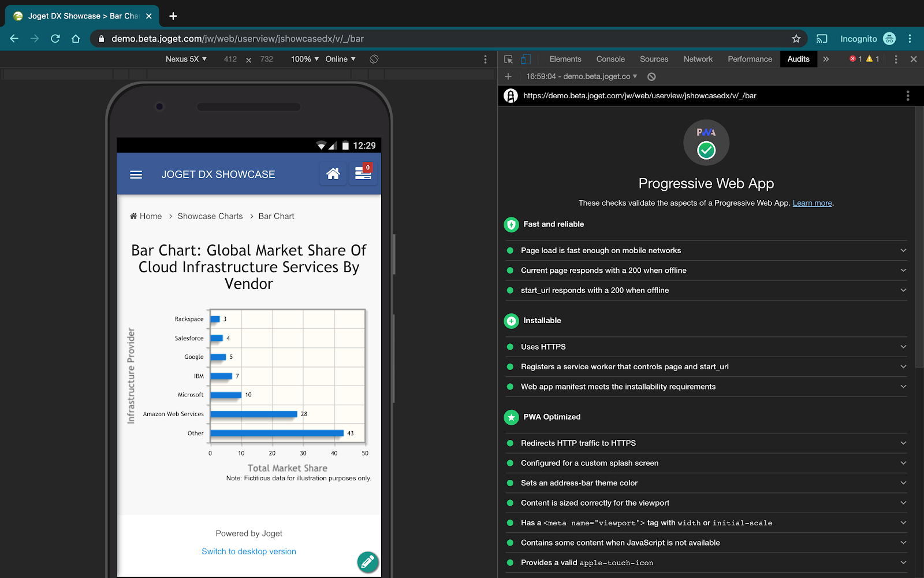Open Chrome's three-dot menu
Screen dimensions: 924x578
pos(910,39)
